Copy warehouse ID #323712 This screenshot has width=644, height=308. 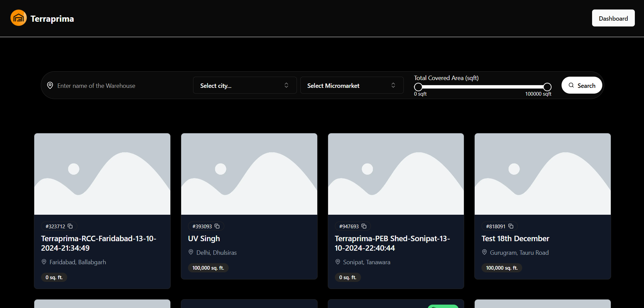click(x=70, y=226)
